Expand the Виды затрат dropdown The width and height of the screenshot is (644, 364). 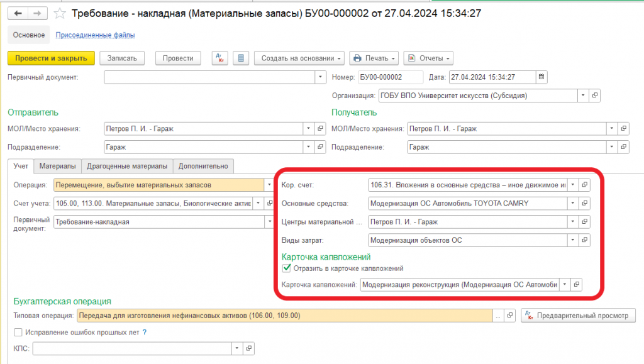[x=572, y=240]
